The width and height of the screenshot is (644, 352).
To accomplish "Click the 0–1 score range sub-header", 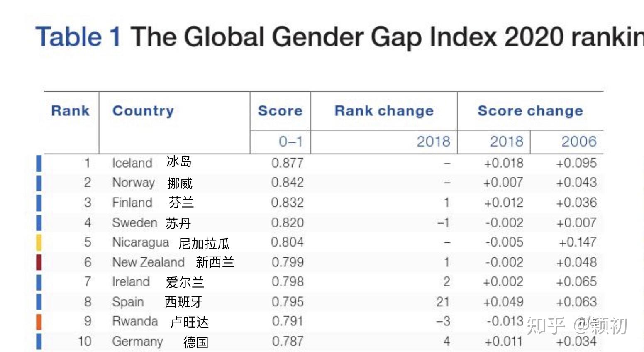I will coord(290,142).
